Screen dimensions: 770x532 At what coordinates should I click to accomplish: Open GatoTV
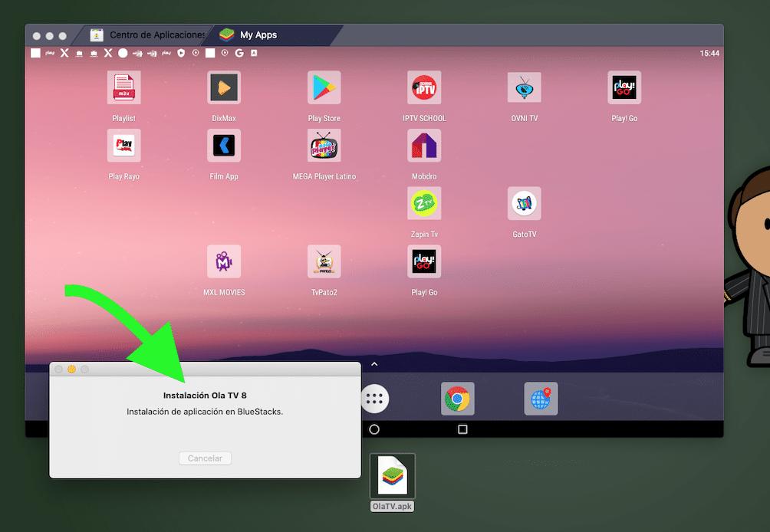(524, 203)
